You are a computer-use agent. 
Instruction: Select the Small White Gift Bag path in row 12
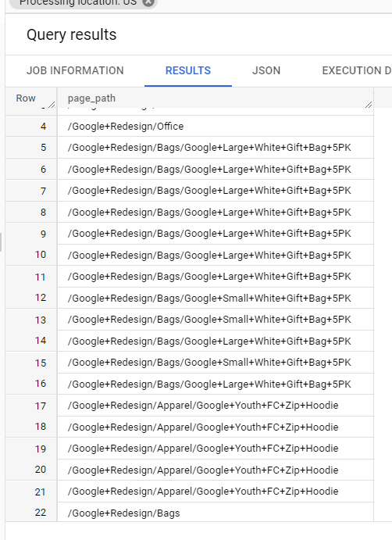(209, 299)
